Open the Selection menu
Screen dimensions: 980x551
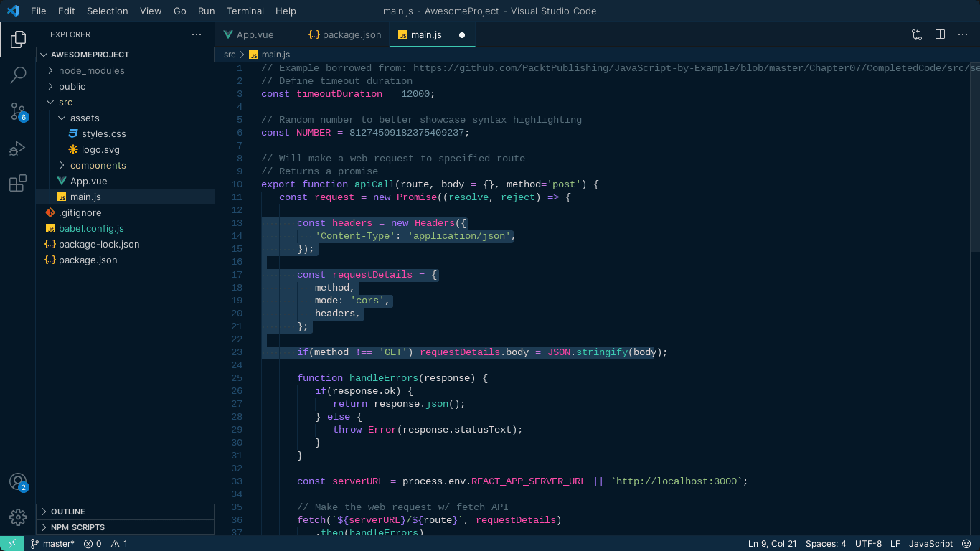[x=107, y=11]
